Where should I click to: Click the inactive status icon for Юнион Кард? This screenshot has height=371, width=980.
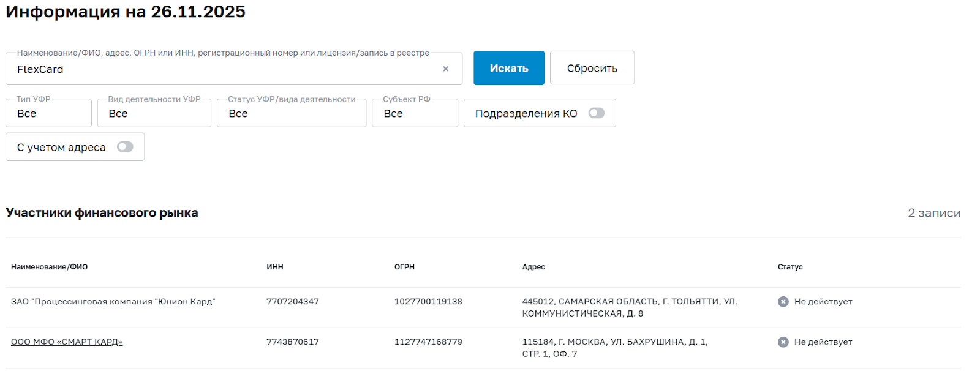[783, 302]
